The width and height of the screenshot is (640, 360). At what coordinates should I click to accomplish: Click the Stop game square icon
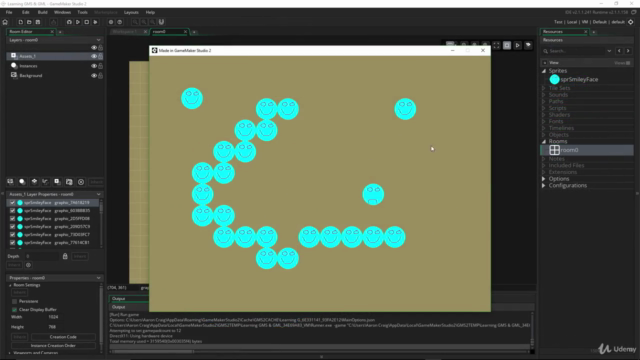click(x=87, y=22)
